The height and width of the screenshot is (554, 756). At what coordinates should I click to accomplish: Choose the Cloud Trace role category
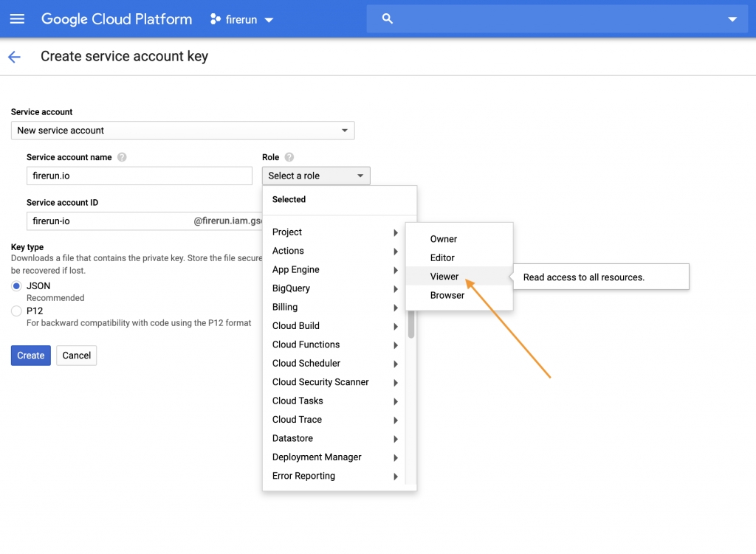(334, 420)
